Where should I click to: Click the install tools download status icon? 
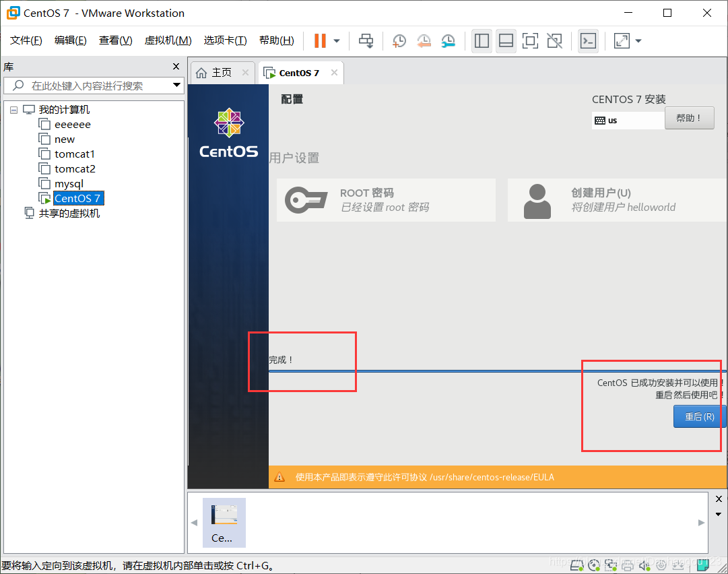click(678, 565)
